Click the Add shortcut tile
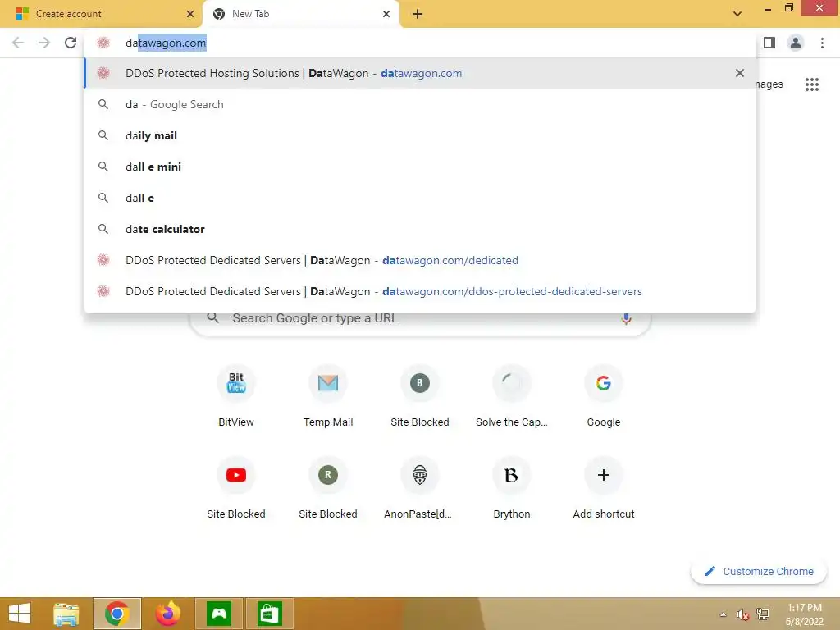 [x=604, y=487]
